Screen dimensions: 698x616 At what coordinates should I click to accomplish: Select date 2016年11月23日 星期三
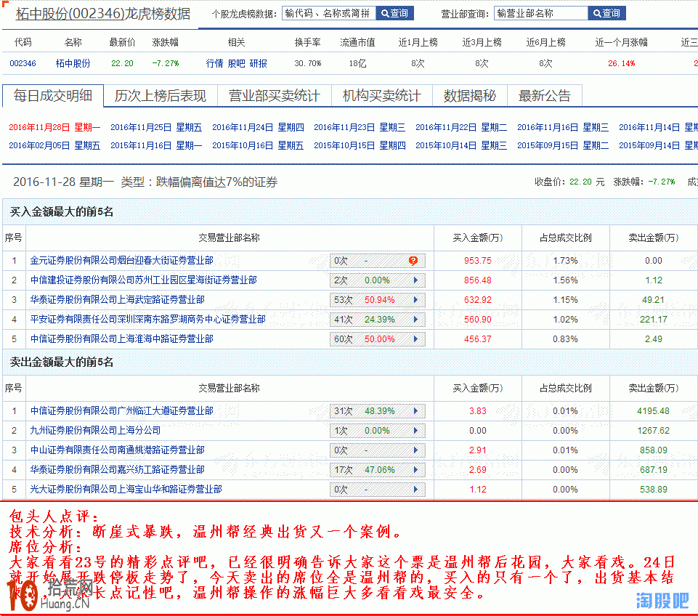pos(360,127)
